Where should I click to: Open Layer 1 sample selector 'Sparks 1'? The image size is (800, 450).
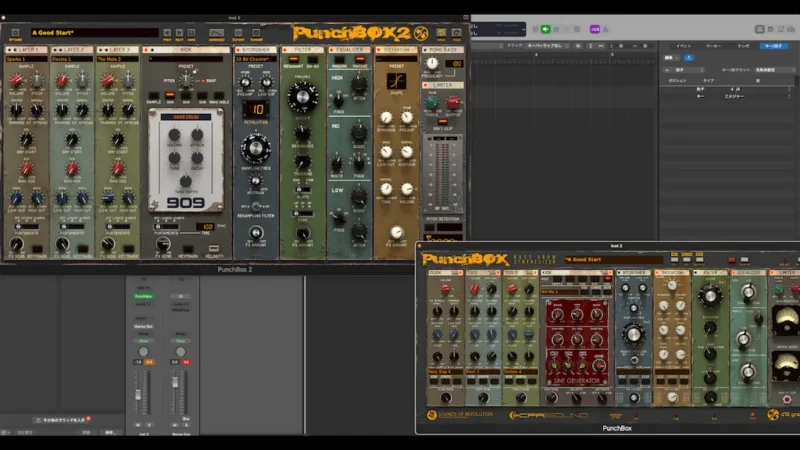26,59
